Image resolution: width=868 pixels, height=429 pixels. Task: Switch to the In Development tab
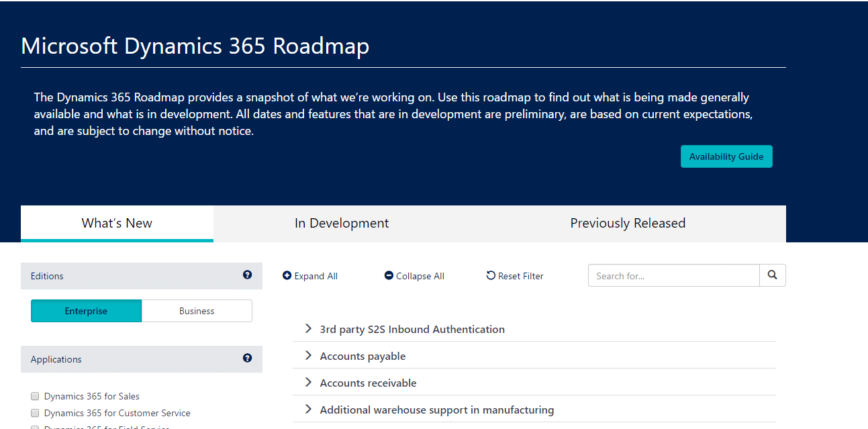pyautogui.click(x=341, y=223)
